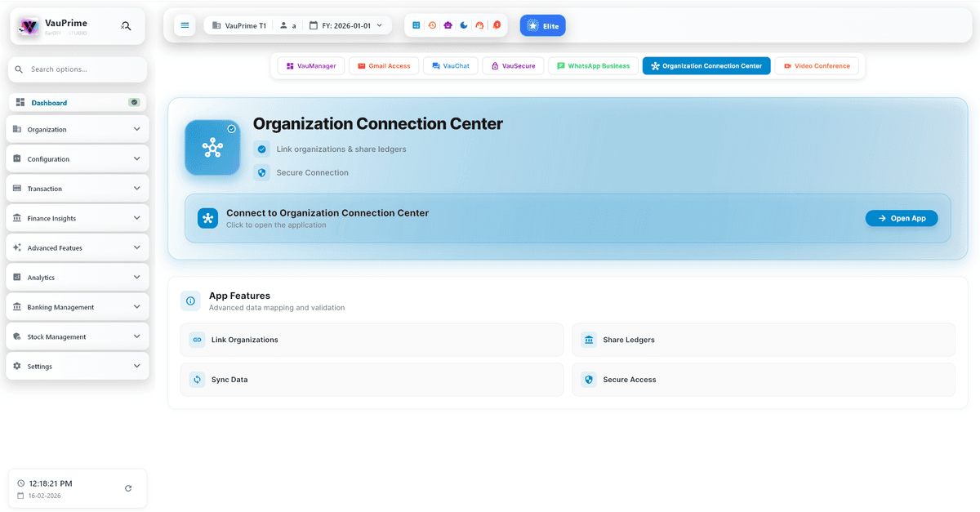
Task: Click the Settings gear icon
Action: pyautogui.click(x=17, y=366)
